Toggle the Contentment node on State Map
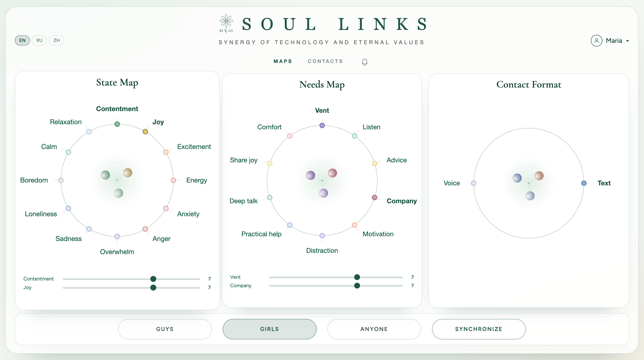Viewport: 644px width, 360px height. [x=117, y=124]
